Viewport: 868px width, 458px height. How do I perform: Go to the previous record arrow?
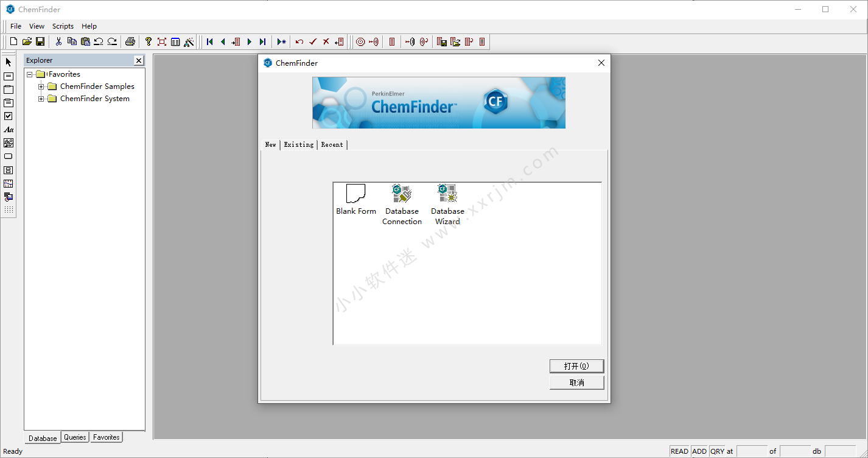click(x=223, y=41)
